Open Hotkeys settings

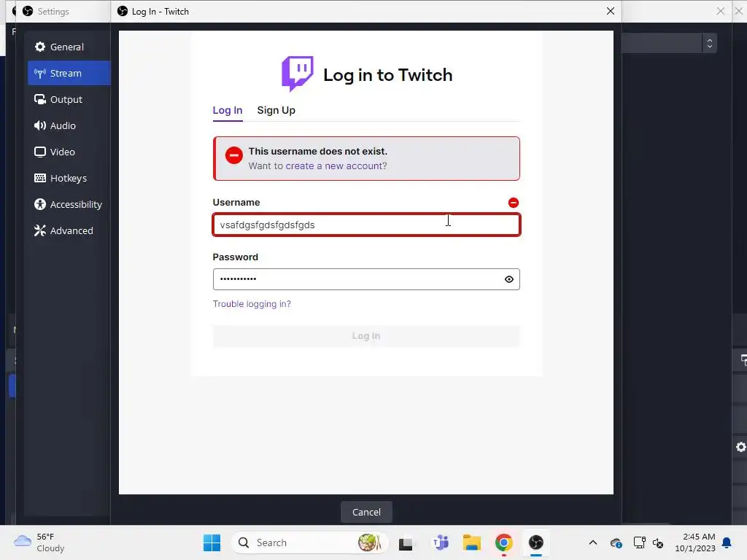pos(69,178)
